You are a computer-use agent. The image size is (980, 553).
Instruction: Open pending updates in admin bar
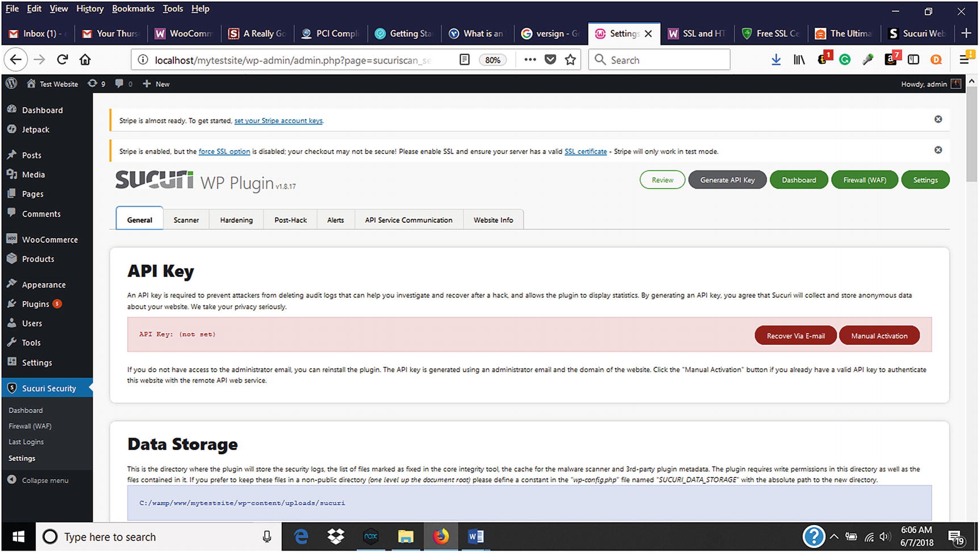(x=97, y=84)
